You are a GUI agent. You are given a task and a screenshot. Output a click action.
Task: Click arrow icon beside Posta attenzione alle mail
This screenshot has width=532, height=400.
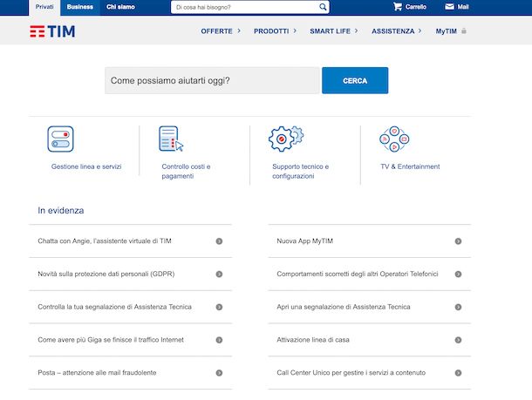(219, 373)
